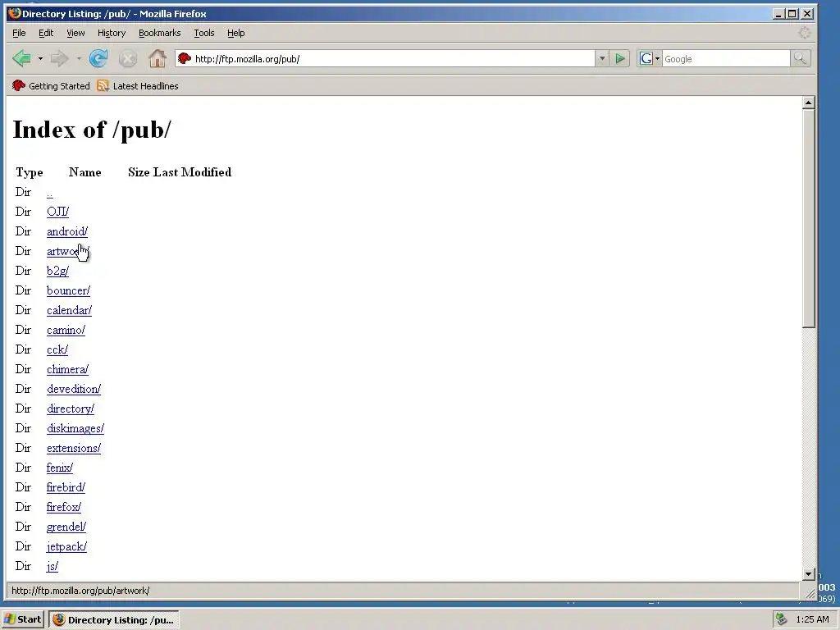The height and width of the screenshot is (630, 840).
Task: Click the 'Last Modified' column header
Action: (192, 172)
